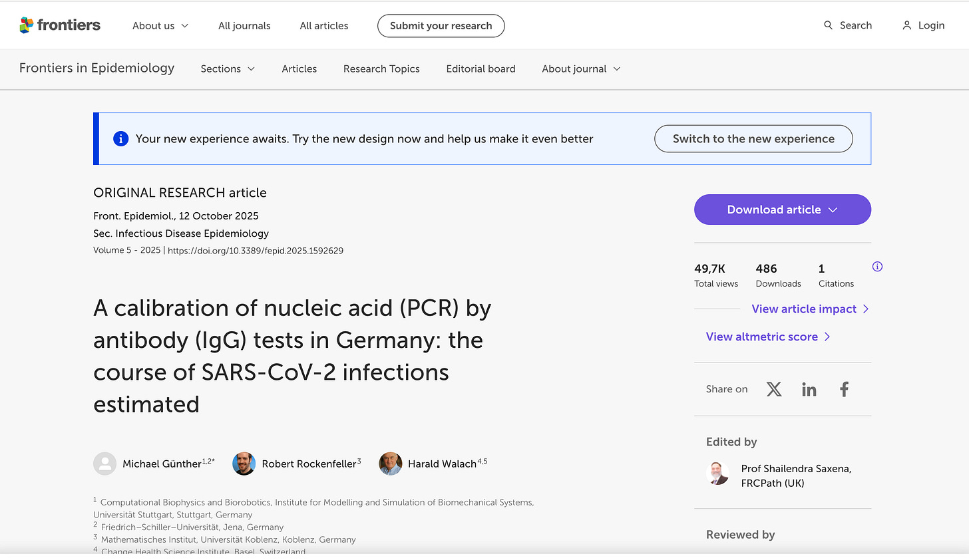
Task: Open Prof Shailendra Saxena editor link
Action: (796, 476)
